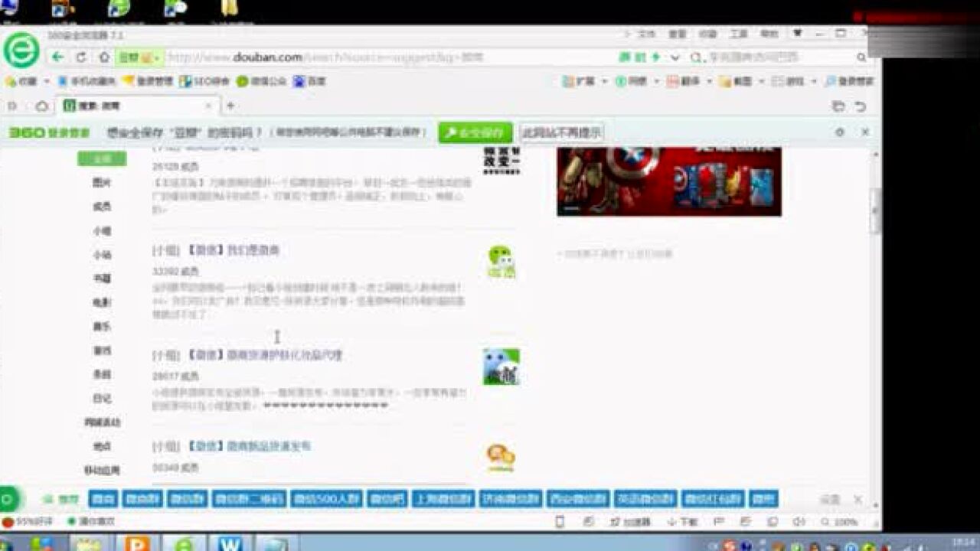Click the green safe-save password button

[475, 132]
